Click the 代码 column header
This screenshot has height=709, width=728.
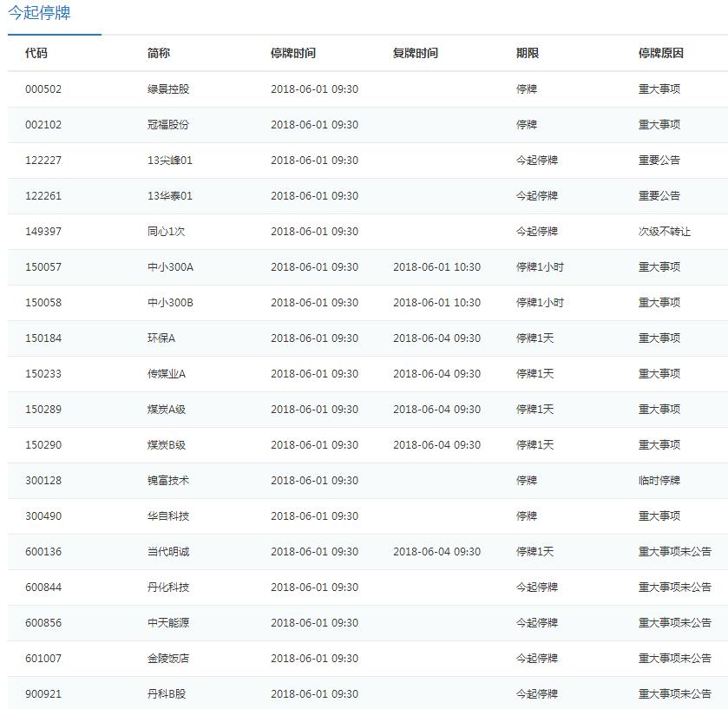pos(36,53)
